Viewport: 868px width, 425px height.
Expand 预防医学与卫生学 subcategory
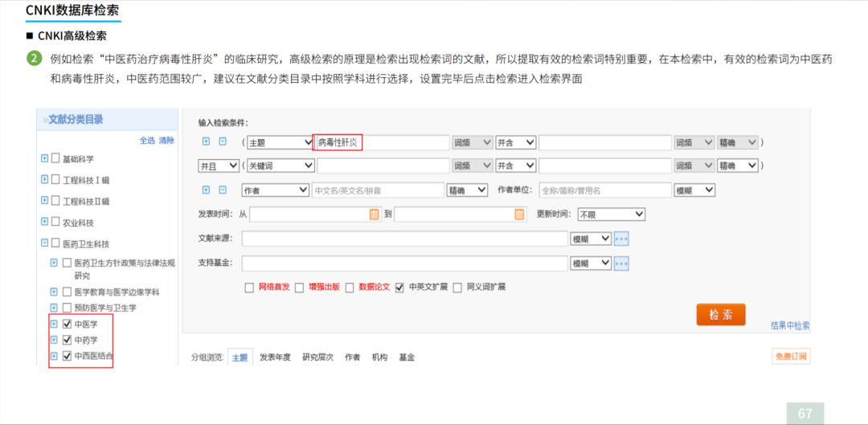click(x=54, y=307)
